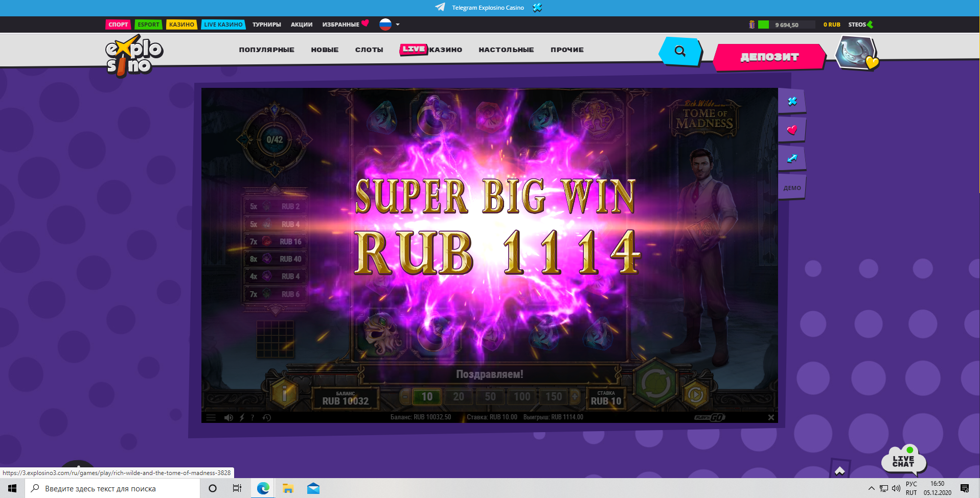980x498 pixels.
Task: Toggle fast play lightning icon
Action: 241,417
